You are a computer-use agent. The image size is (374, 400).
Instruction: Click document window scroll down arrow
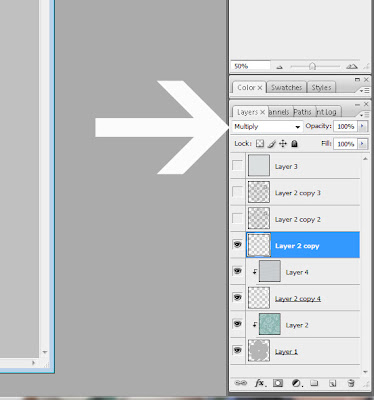tap(45, 352)
